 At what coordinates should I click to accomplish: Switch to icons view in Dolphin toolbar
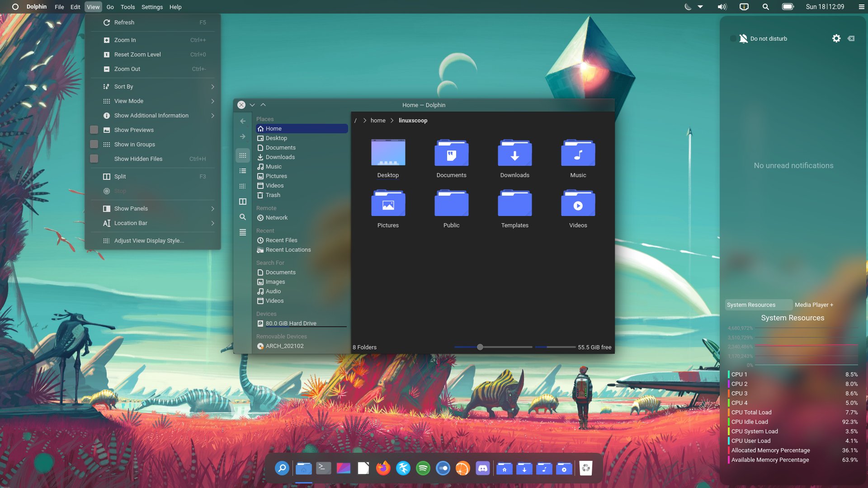point(243,155)
